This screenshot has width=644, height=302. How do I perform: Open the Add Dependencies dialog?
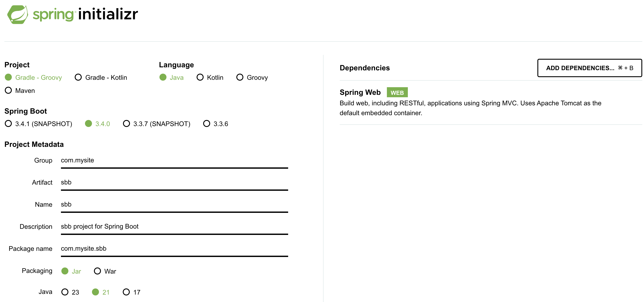click(x=590, y=68)
